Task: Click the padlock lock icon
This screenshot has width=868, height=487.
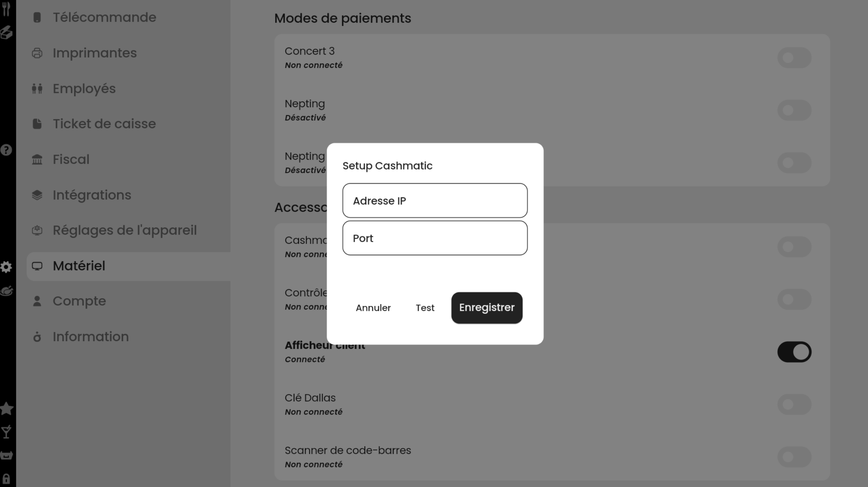Action: point(6,478)
